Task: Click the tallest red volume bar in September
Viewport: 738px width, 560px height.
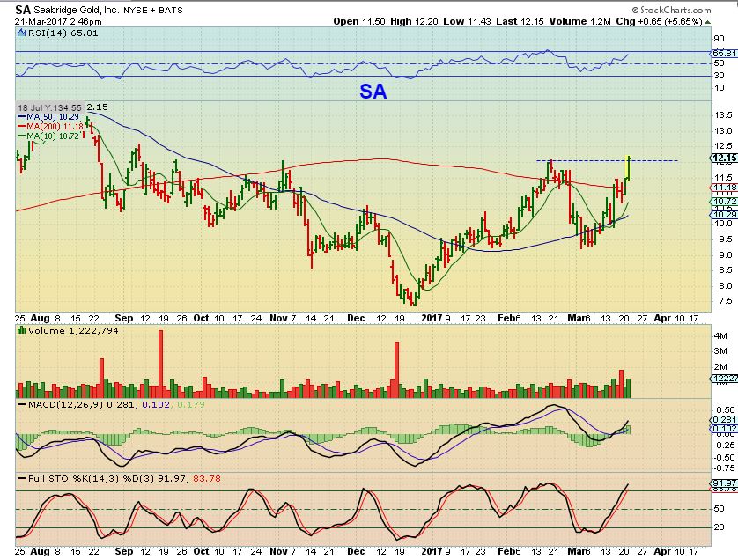Action: 160,364
